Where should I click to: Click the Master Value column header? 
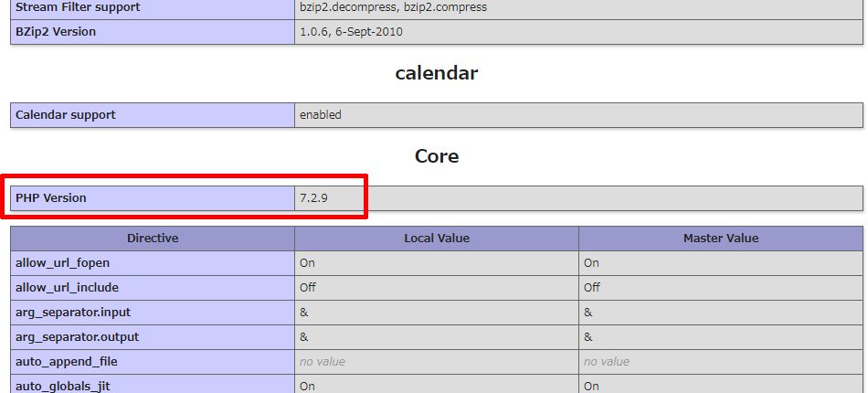(x=720, y=239)
